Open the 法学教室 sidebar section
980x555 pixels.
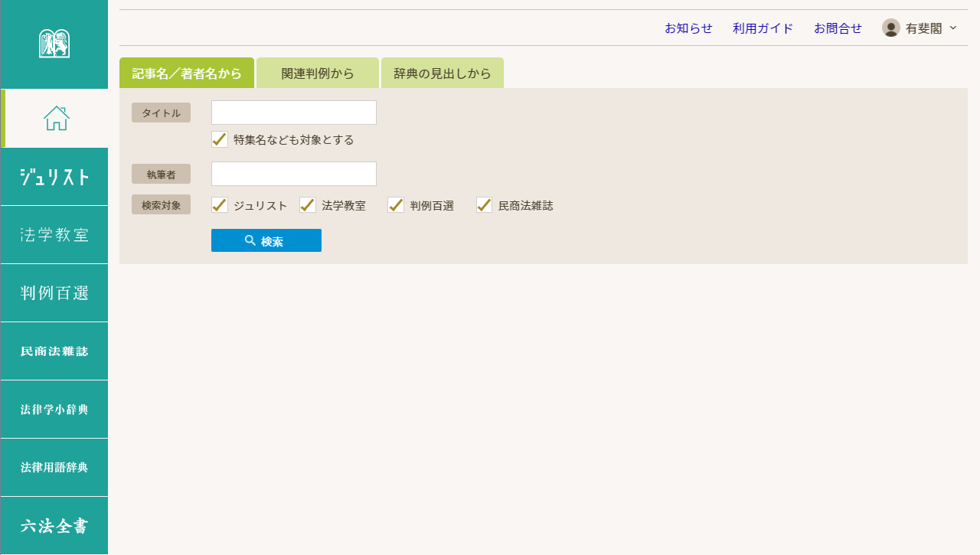[x=54, y=235]
